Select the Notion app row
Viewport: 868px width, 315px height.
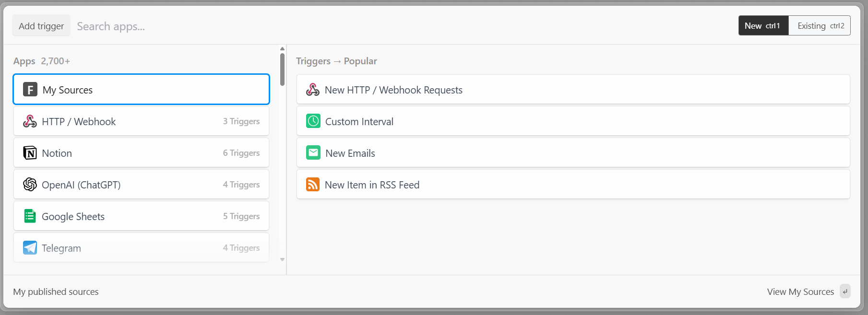(x=141, y=153)
